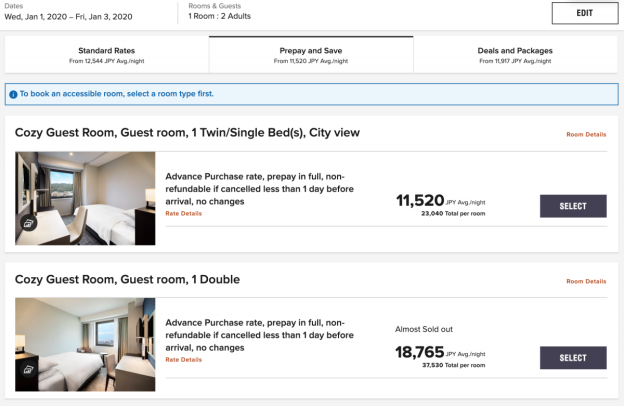624x406 pixels.
Task: Switch to the Standard Rates tab
Action: coord(107,55)
